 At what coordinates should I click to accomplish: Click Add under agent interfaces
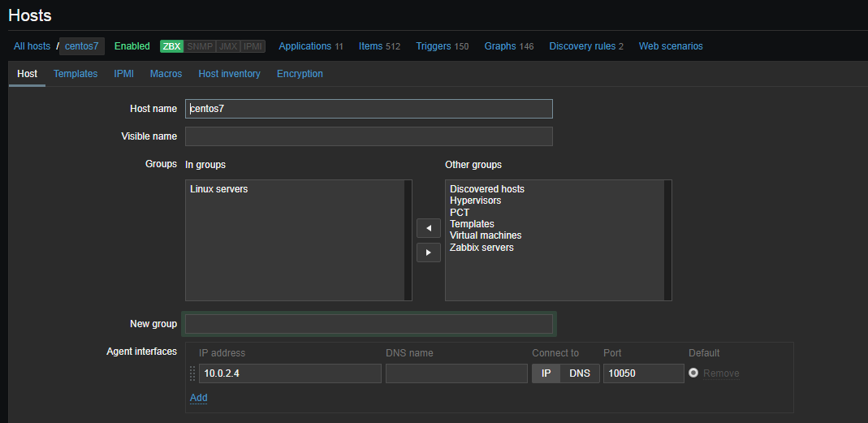pos(198,398)
